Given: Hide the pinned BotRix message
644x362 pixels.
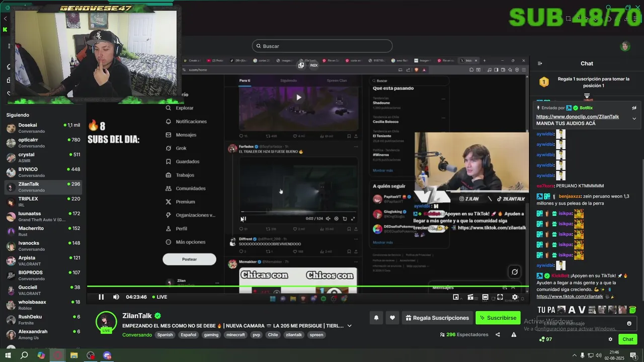Looking at the screenshot, I should click(x=634, y=108).
